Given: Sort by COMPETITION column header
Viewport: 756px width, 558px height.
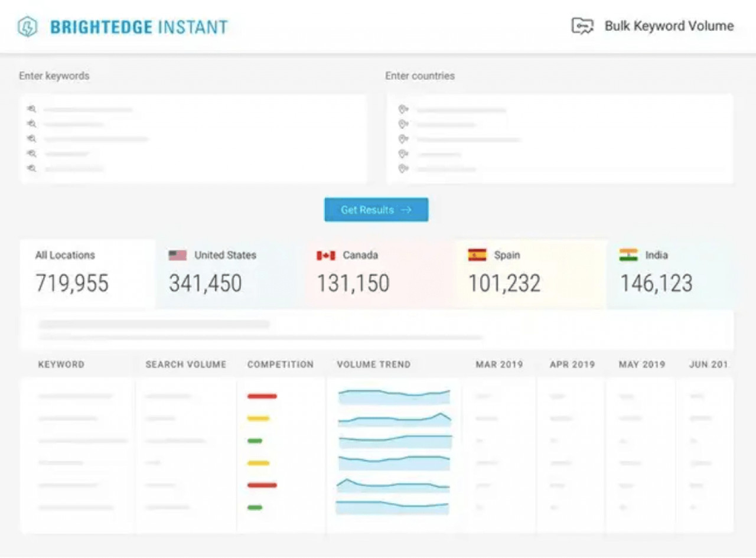Looking at the screenshot, I should coord(281,364).
